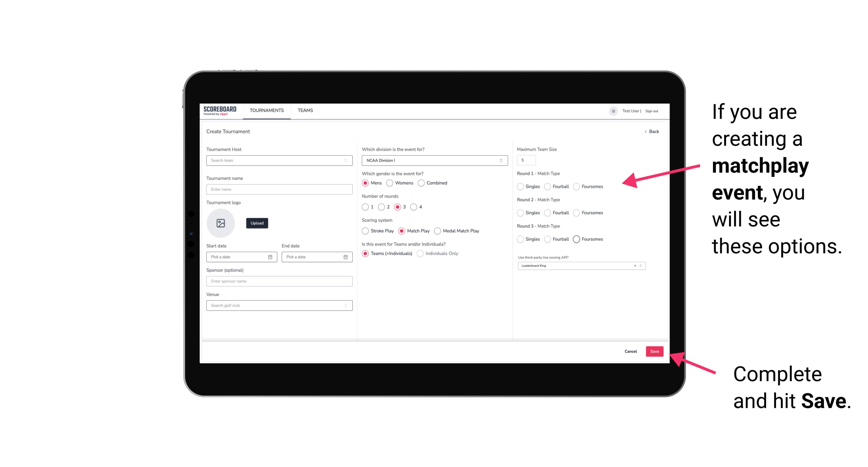Click the Start date calendar icon

coord(270,257)
